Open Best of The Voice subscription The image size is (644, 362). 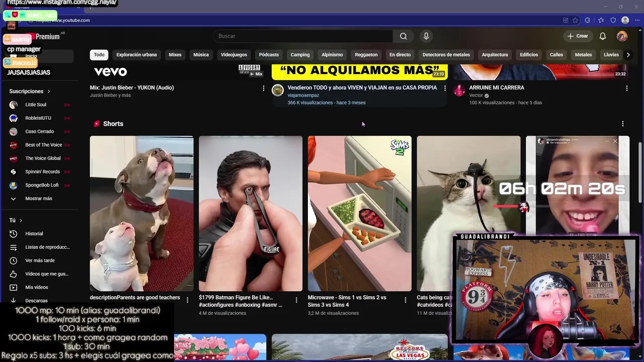tap(40, 145)
